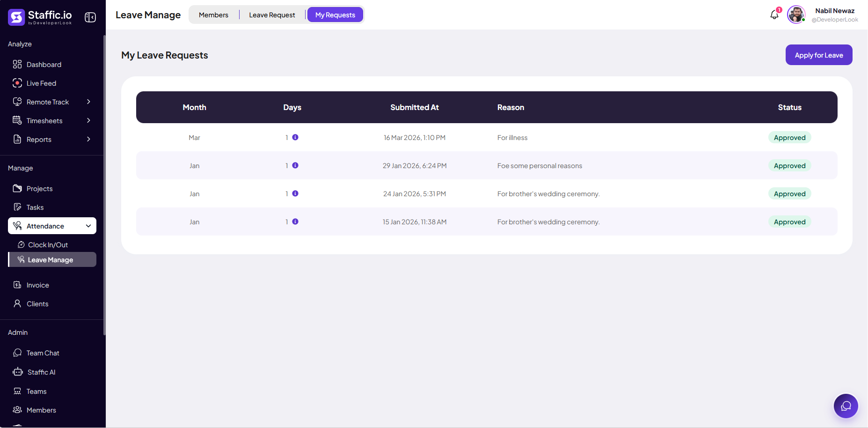Click the Reason column header

511,107
